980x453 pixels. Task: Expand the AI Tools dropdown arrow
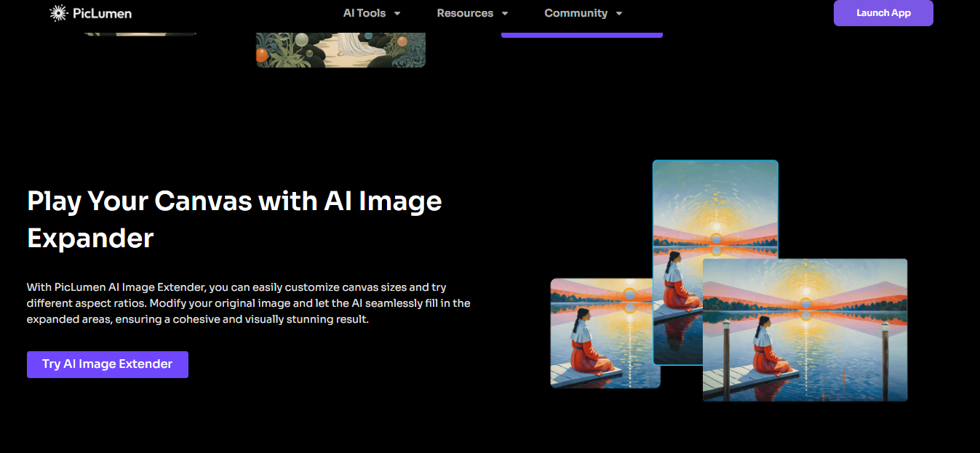pos(397,14)
